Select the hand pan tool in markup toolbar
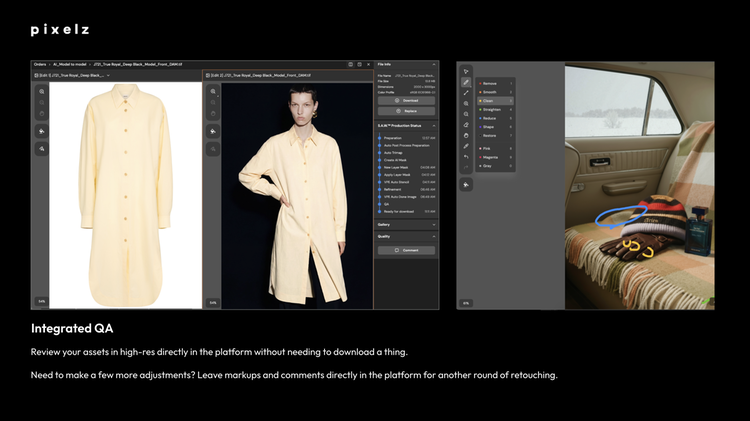 tap(466, 135)
